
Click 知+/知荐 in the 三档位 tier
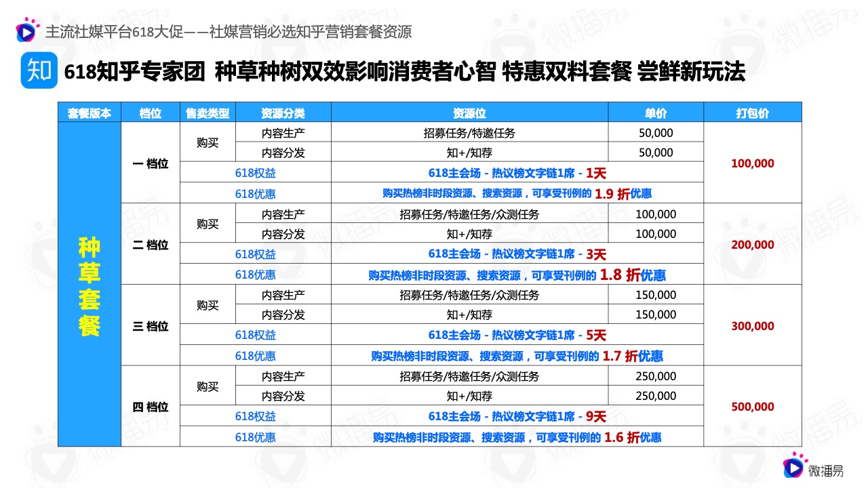point(469,314)
